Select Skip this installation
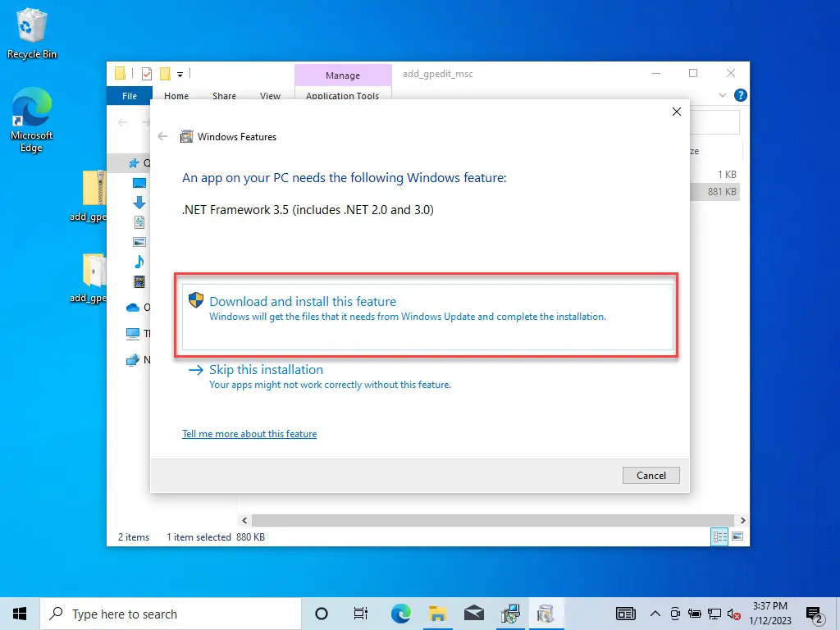 (265, 369)
